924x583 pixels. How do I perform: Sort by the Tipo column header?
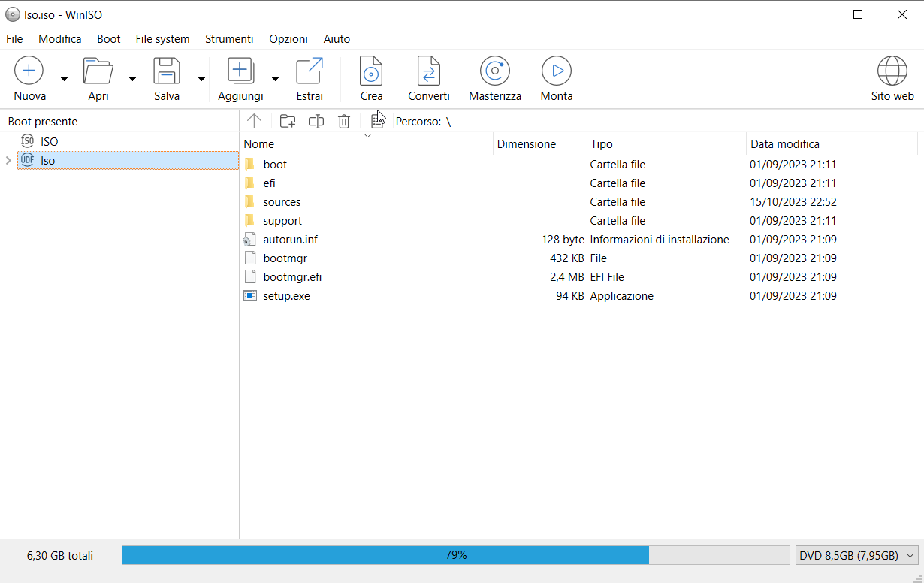tap(666, 143)
